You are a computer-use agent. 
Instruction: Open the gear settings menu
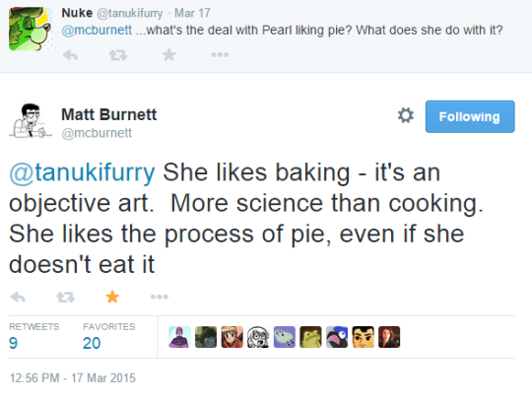tap(406, 115)
